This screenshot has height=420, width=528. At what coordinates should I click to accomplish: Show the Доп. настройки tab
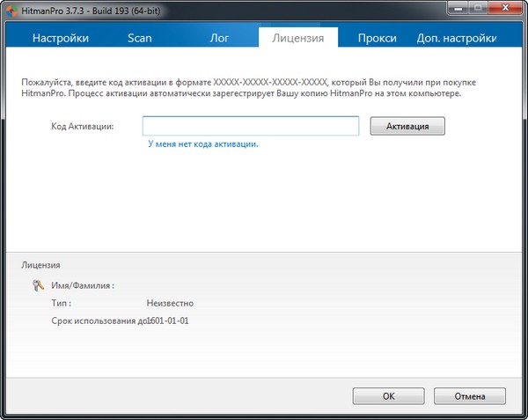pyautogui.click(x=457, y=38)
